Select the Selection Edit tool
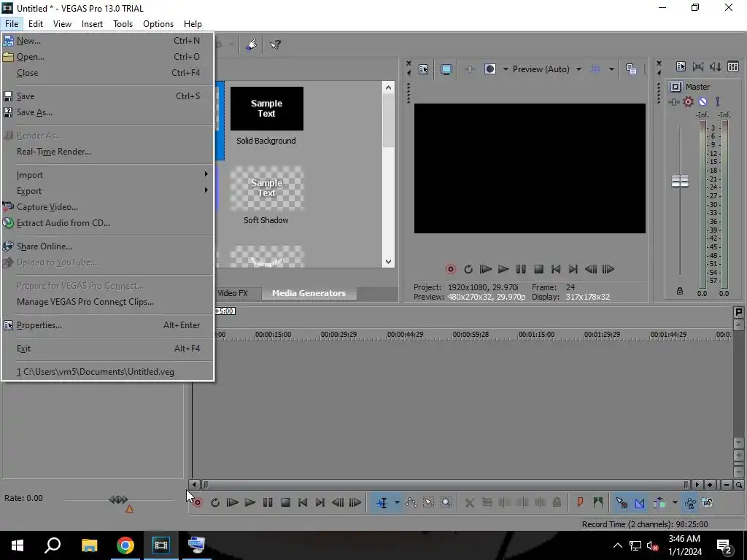The height and width of the screenshot is (560, 747). pyautogui.click(x=428, y=502)
